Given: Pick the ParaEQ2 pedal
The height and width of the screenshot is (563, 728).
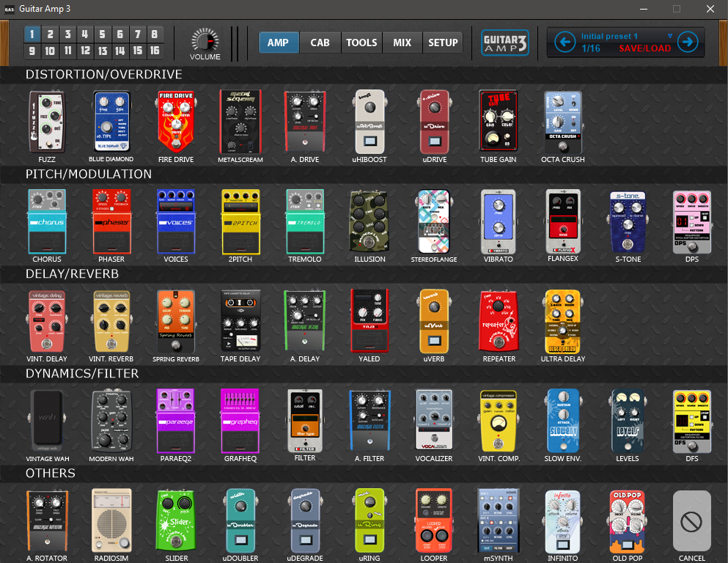Looking at the screenshot, I should click(176, 421).
